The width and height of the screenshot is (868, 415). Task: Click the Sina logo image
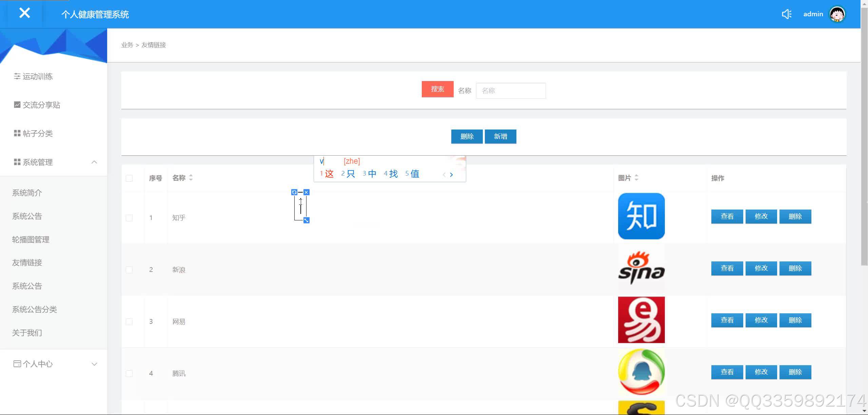point(641,268)
